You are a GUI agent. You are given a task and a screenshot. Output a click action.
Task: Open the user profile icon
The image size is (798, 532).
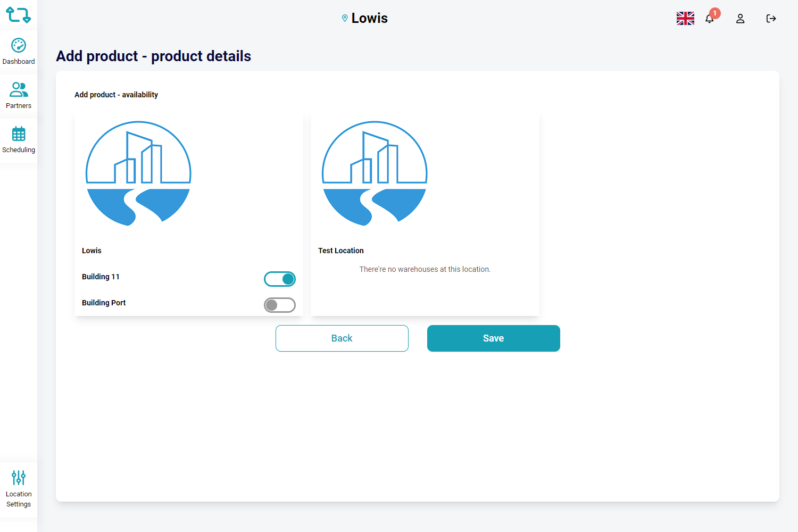click(740, 19)
